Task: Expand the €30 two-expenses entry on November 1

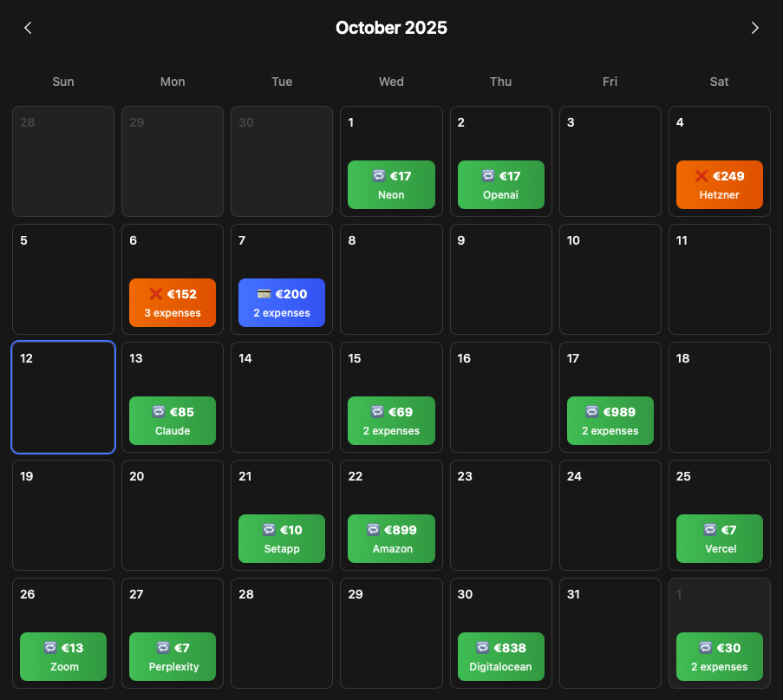Action: (x=719, y=657)
